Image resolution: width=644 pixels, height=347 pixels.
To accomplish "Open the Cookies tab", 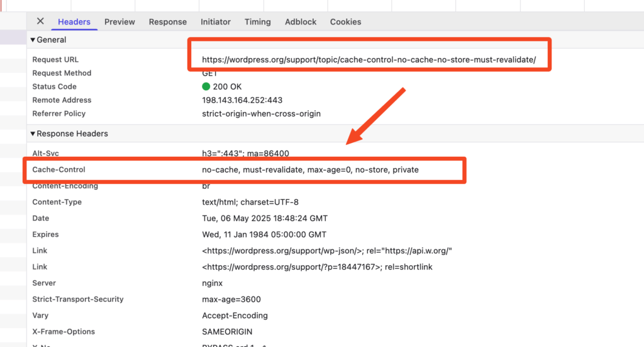I will [x=345, y=22].
